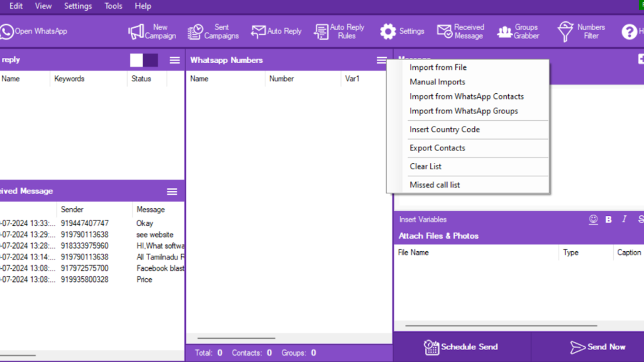Click the Status column header
Viewport: 644px width, 362px height.
141,79
